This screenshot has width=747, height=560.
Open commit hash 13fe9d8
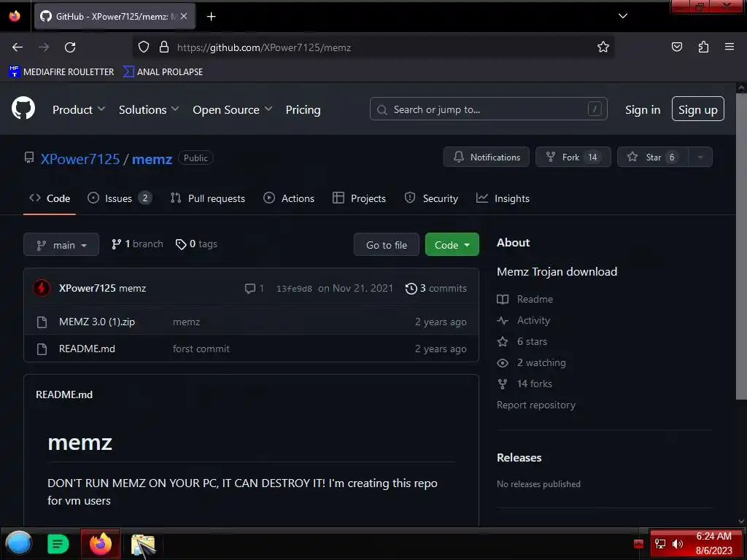(x=294, y=289)
